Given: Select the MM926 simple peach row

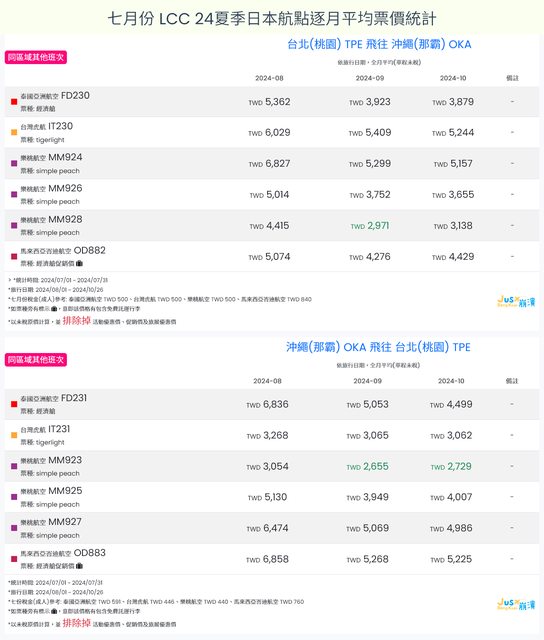Looking at the screenshot, I should click(272, 195).
